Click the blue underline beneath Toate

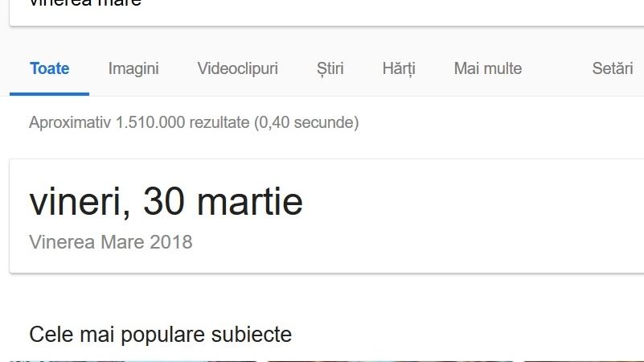(x=50, y=94)
